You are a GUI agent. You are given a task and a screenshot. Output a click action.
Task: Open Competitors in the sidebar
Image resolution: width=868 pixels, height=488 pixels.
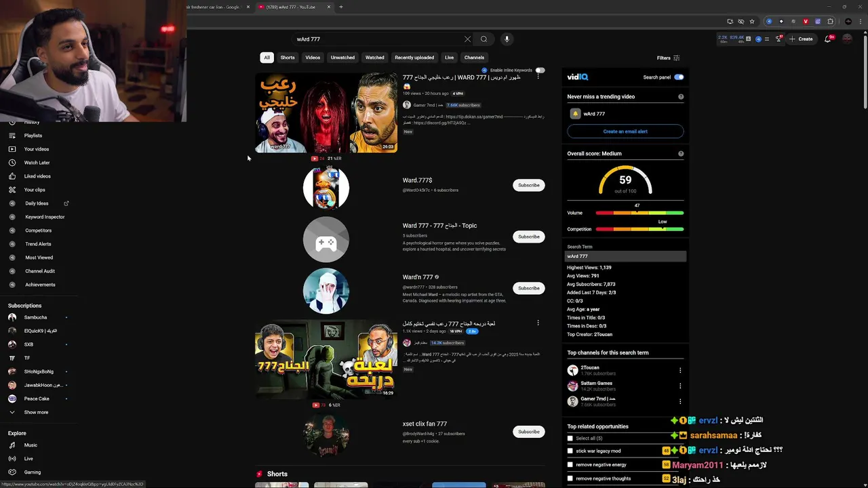click(39, 230)
